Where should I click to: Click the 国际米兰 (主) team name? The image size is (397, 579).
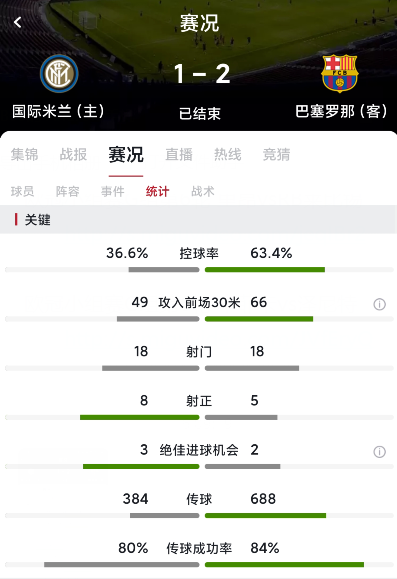coord(58,111)
